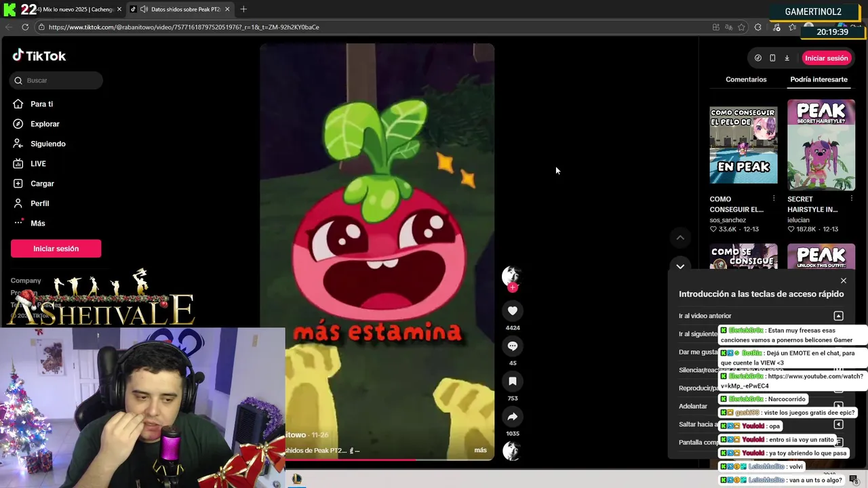The height and width of the screenshot is (488, 868).
Task: Click the TikTok coins icon
Action: (x=758, y=58)
